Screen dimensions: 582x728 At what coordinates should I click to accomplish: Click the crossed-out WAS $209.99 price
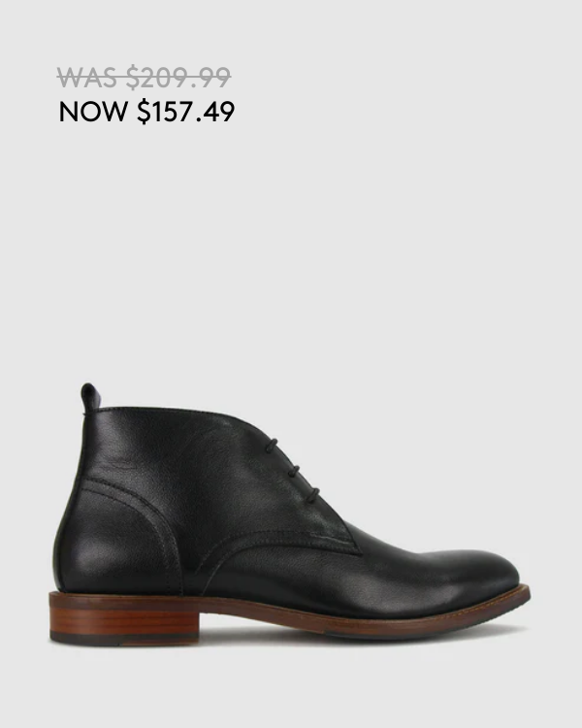point(144,77)
